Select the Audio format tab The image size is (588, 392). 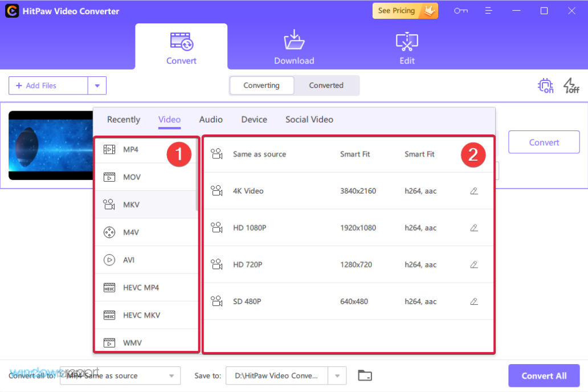[x=211, y=120]
